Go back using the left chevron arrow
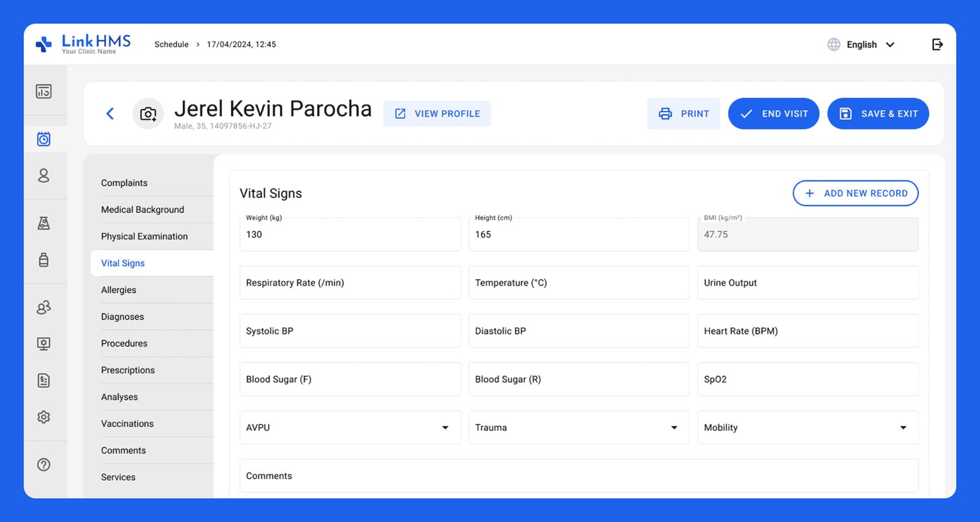 tap(110, 114)
